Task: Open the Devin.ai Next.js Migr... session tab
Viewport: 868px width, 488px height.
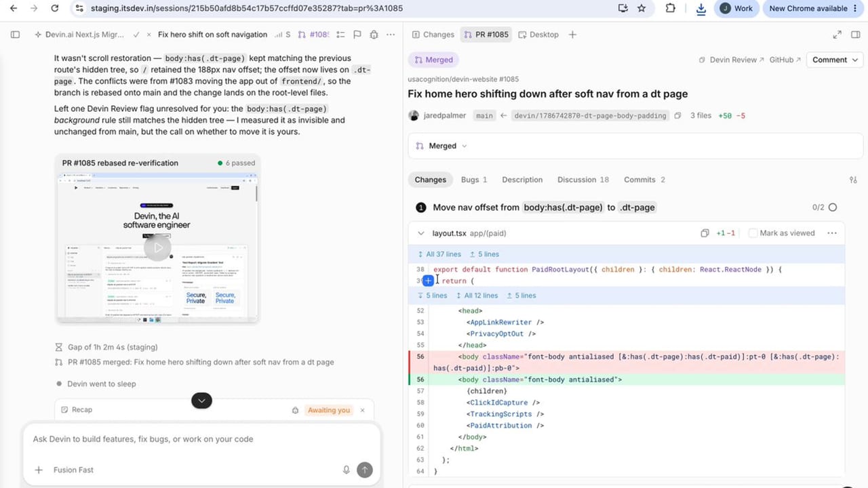Action: [x=80, y=35]
